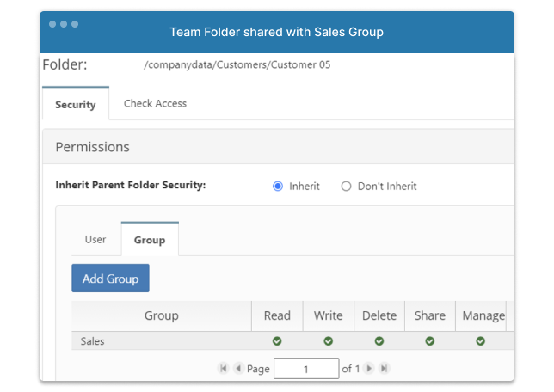Toggle Manage permission checkmark for Sales
The height and width of the screenshot is (392, 554).
[x=481, y=340]
